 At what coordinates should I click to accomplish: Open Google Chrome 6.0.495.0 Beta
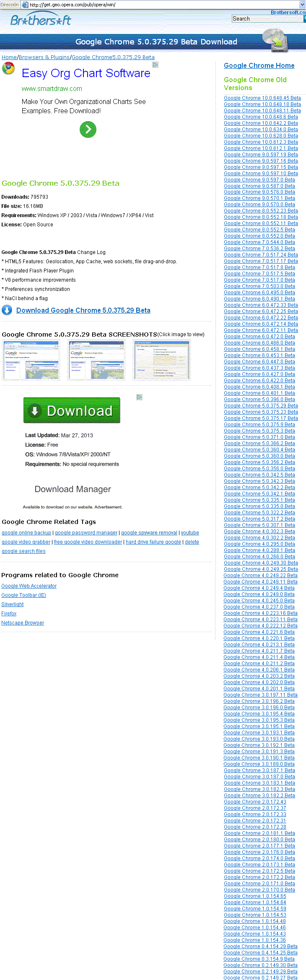pos(259,293)
